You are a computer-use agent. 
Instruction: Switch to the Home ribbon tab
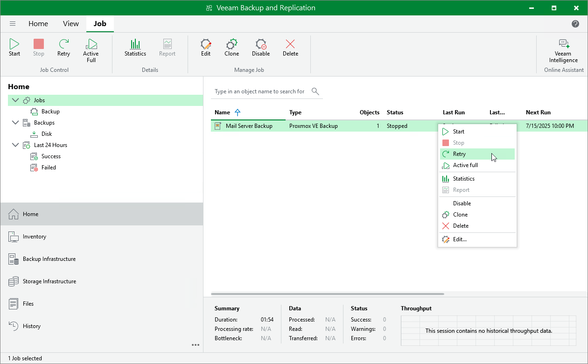pyautogui.click(x=38, y=24)
